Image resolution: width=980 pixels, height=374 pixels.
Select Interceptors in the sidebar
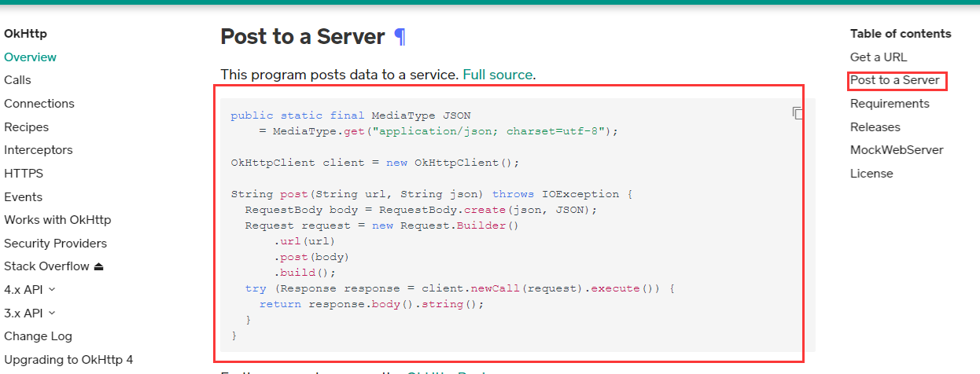pyautogui.click(x=39, y=150)
